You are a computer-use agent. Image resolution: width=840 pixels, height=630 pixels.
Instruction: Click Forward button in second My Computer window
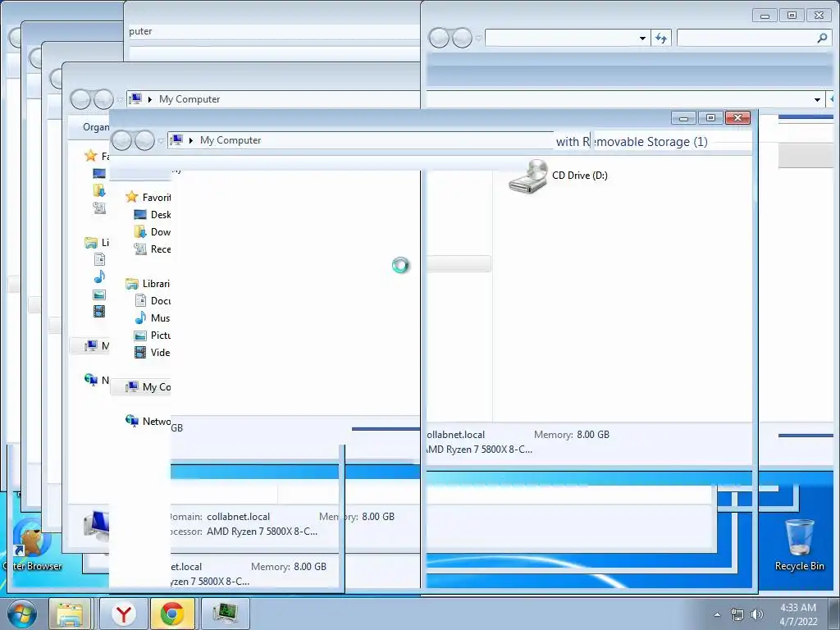103,99
